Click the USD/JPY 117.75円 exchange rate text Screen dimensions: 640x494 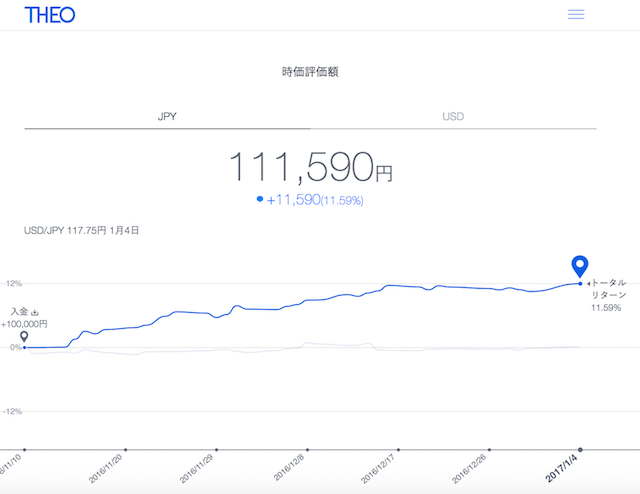82,230
